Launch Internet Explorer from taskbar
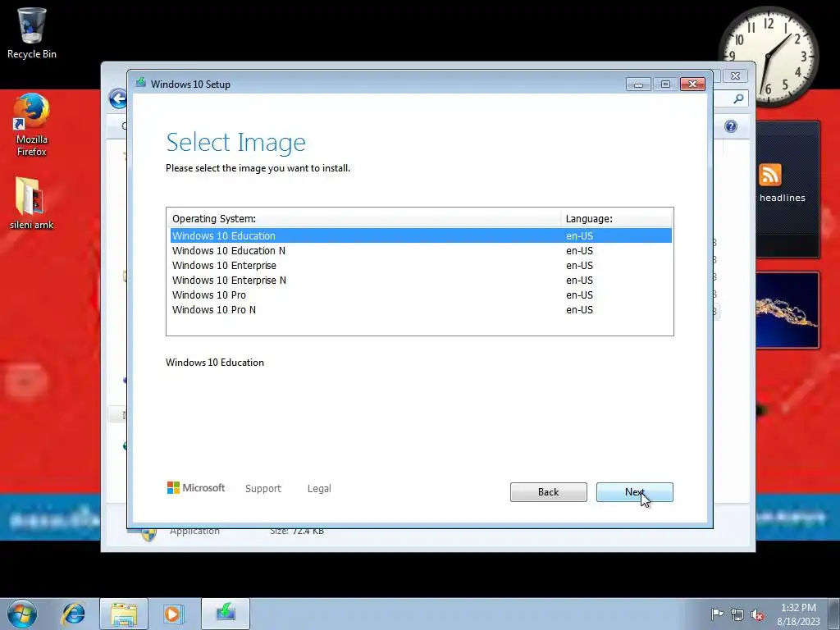Screen dimensions: 840x630 click(x=73, y=614)
